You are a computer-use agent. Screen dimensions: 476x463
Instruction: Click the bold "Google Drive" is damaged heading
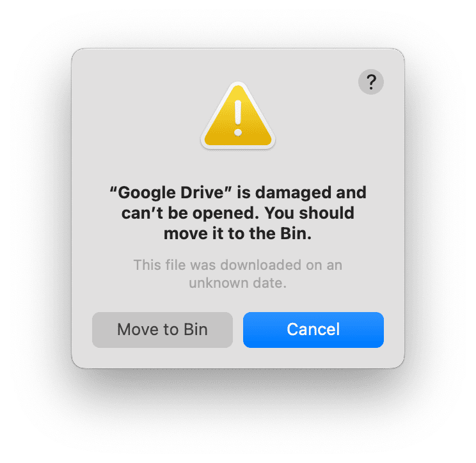[238, 213]
